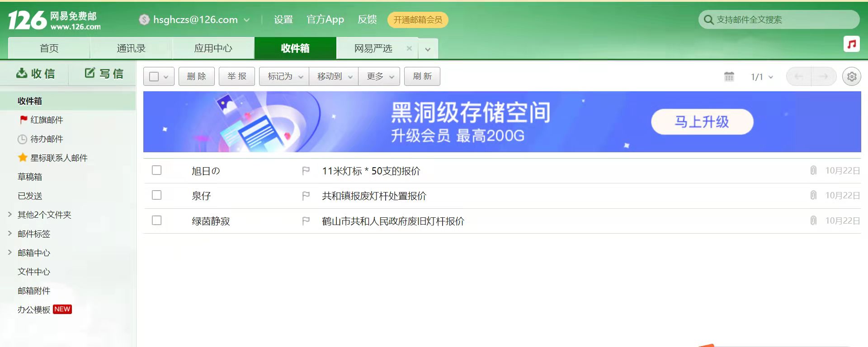The image size is (868, 347).
Task: Expand the 其他2个文件夹 tree item
Action: [10, 215]
